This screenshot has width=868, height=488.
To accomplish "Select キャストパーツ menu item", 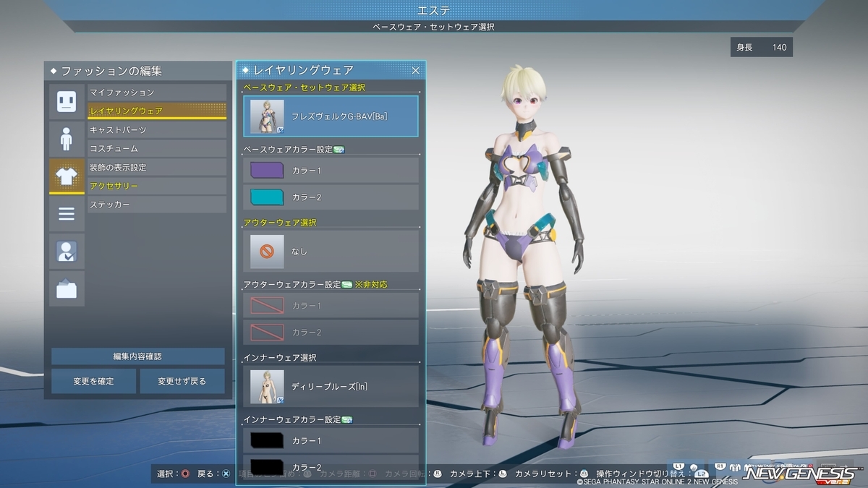I will [157, 130].
